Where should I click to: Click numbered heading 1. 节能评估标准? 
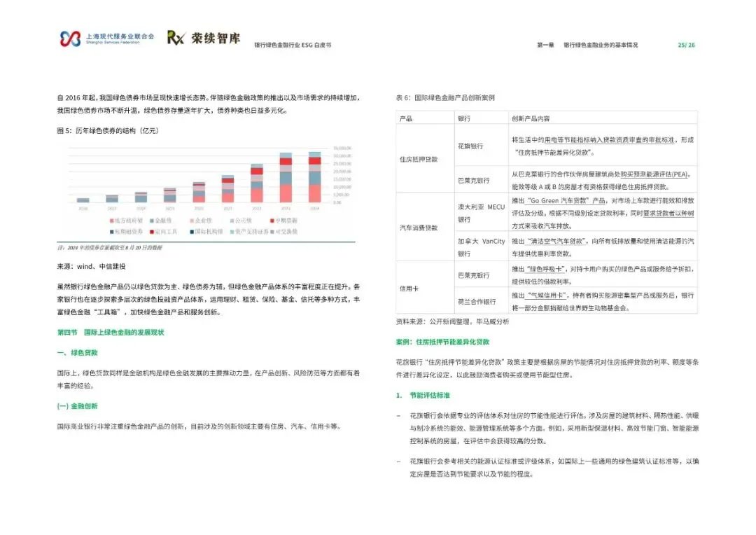(x=423, y=396)
